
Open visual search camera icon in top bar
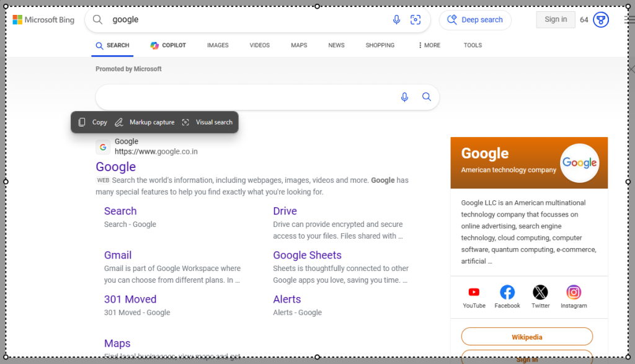pyautogui.click(x=415, y=19)
